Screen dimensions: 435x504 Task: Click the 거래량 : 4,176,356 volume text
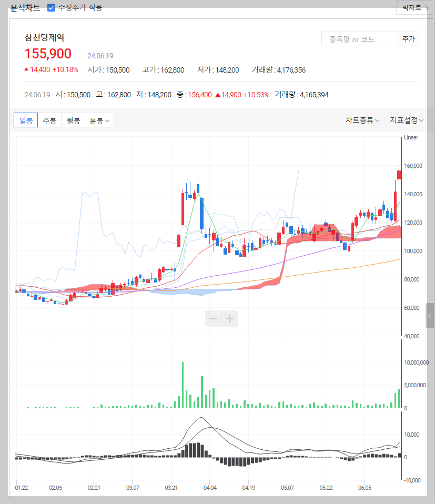(x=279, y=70)
